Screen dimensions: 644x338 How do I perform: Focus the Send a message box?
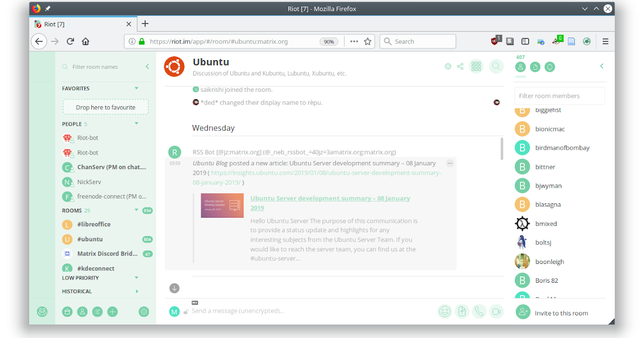311,311
